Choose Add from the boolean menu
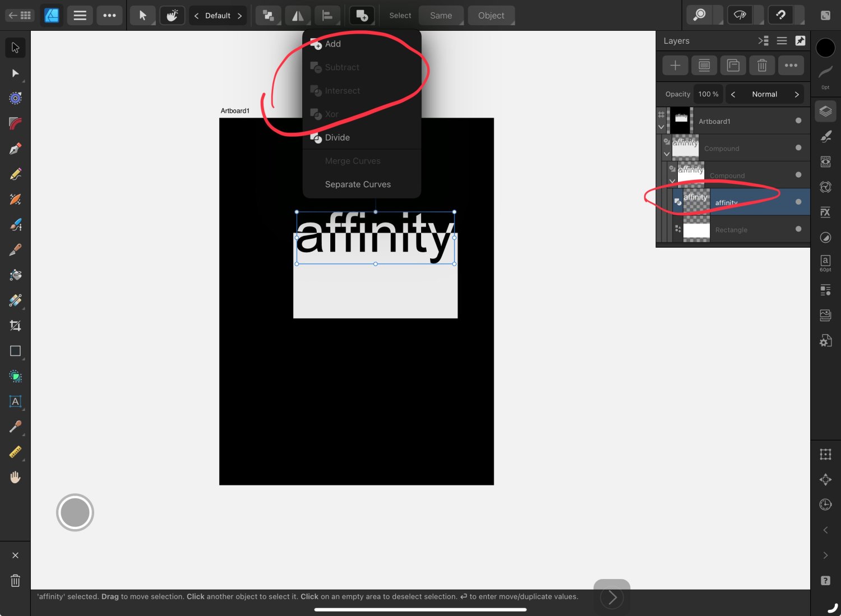 [x=362, y=44]
